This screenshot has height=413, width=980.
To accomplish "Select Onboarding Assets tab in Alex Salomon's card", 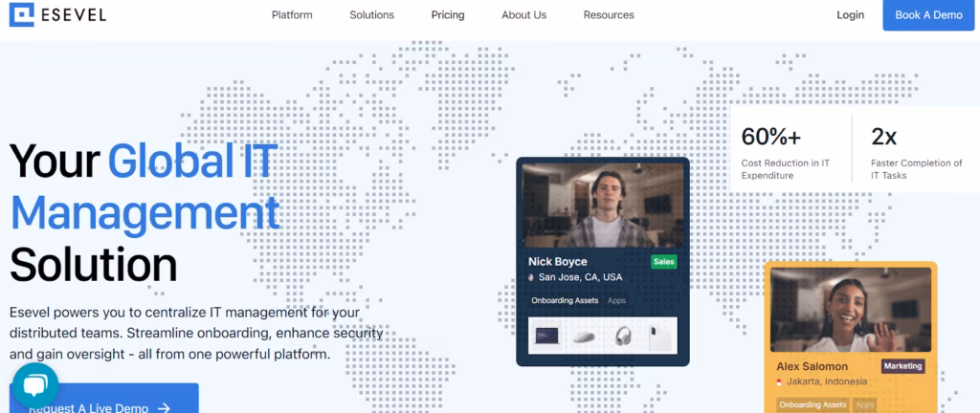I will 813,405.
